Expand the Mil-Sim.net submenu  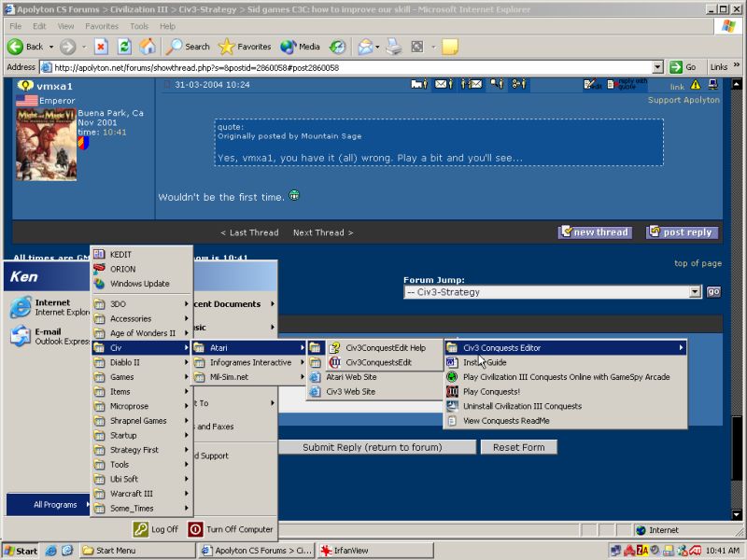pyautogui.click(x=249, y=377)
